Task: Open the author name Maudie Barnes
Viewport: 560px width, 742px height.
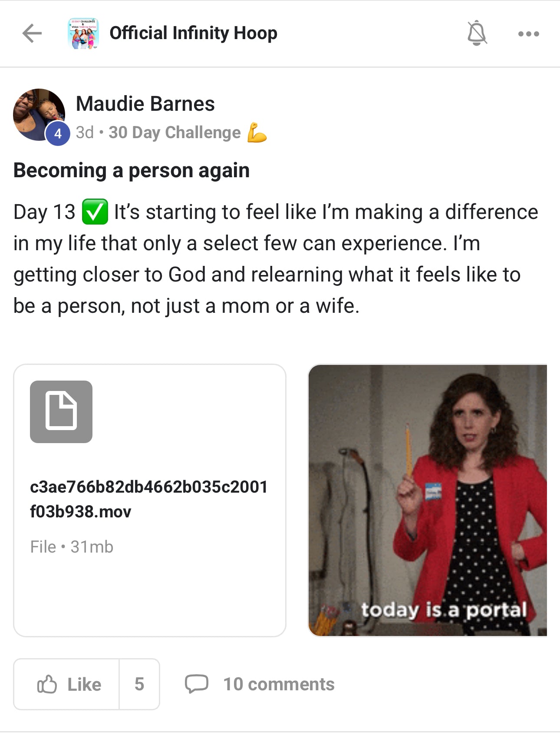Action: [145, 104]
